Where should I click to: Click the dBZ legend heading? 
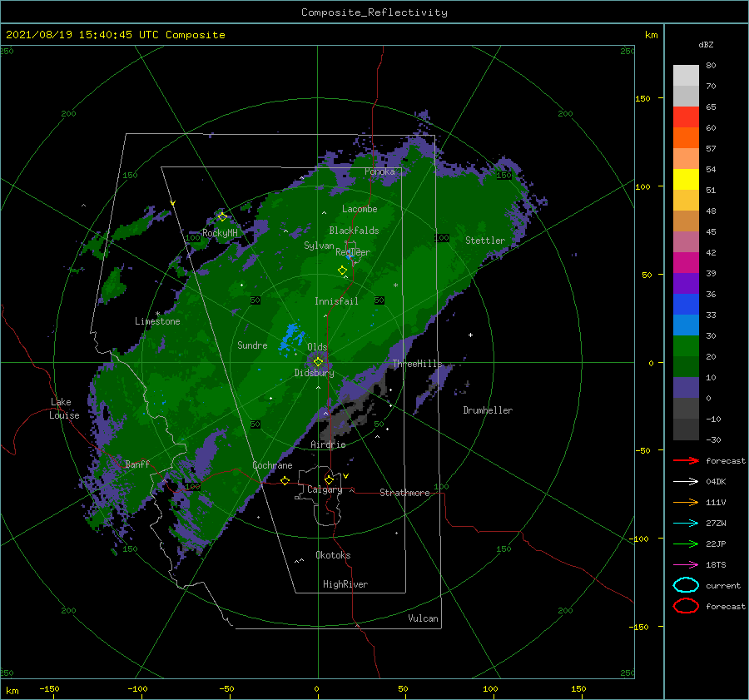pos(706,44)
